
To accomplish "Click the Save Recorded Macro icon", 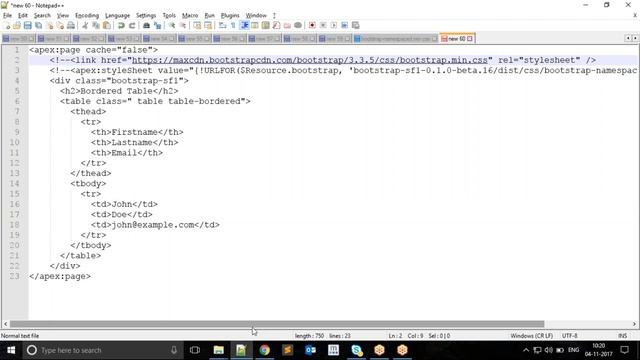I will click(x=356, y=25).
